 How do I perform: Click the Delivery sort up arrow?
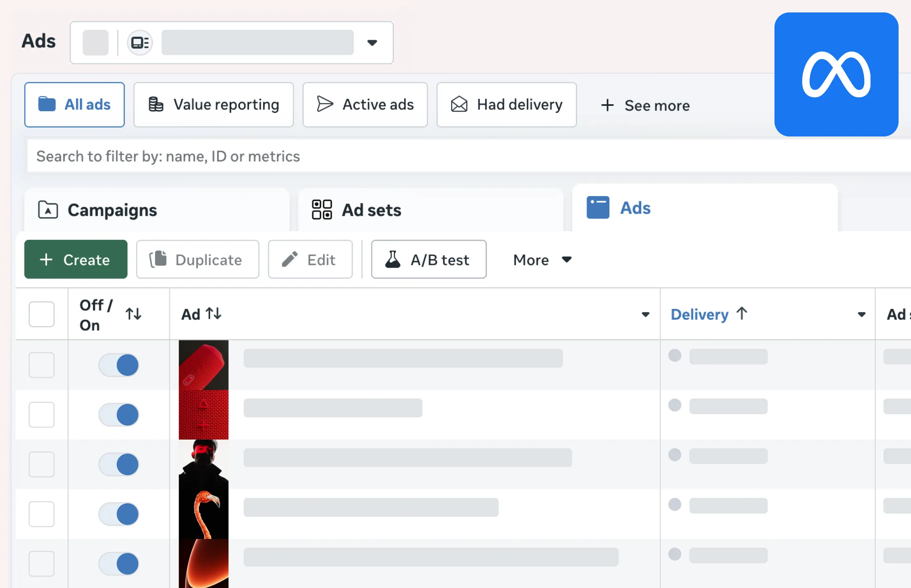coord(741,313)
